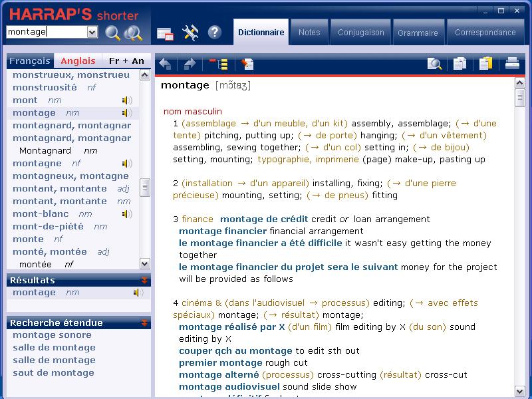Image resolution: width=532 pixels, height=399 pixels.
Task: Click the copy pages icon
Action: tap(460, 64)
